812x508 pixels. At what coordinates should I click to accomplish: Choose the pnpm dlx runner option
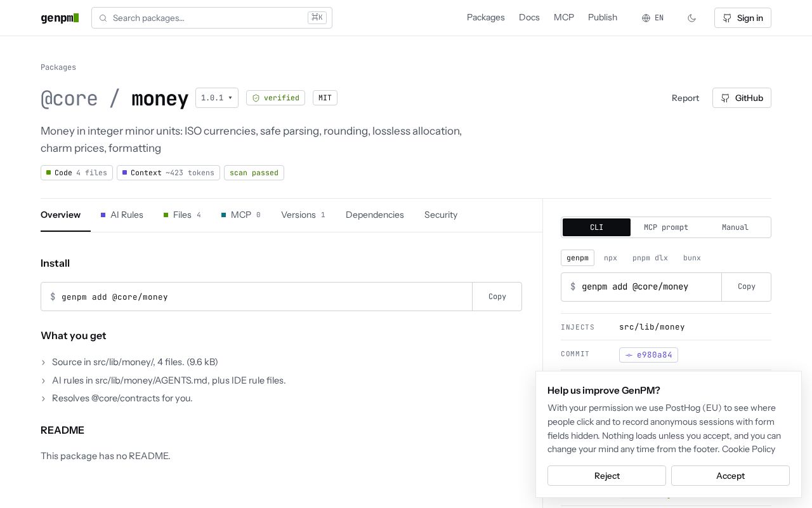tap(650, 258)
